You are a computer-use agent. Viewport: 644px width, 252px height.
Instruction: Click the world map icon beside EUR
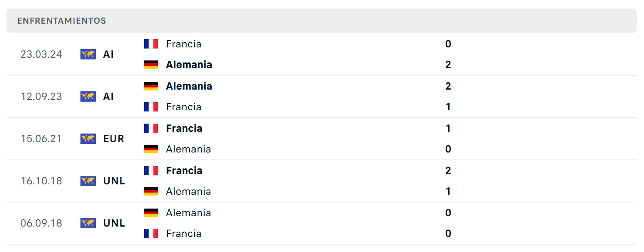click(x=88, y=139)
